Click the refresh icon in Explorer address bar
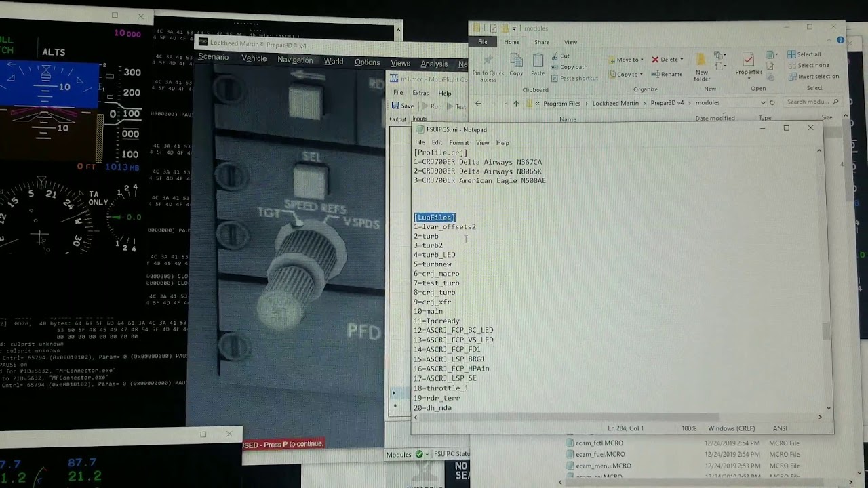The height and width of the screenshot is (488, 868). point(772,102)
